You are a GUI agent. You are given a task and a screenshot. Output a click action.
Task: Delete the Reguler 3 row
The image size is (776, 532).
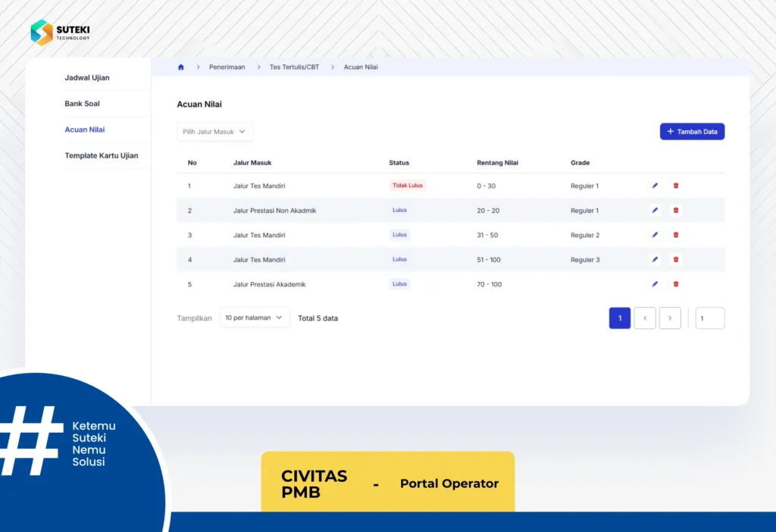(675, 259)
